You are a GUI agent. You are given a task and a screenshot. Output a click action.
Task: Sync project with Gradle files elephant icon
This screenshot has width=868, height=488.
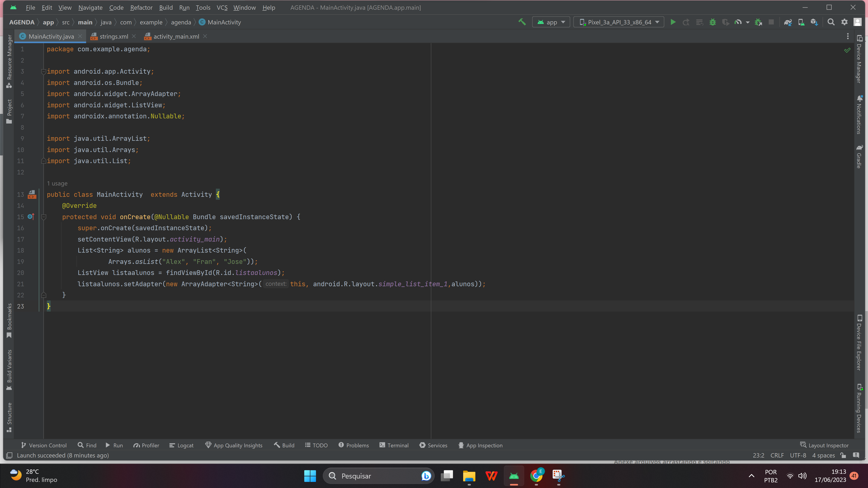[x=788, y=22]
